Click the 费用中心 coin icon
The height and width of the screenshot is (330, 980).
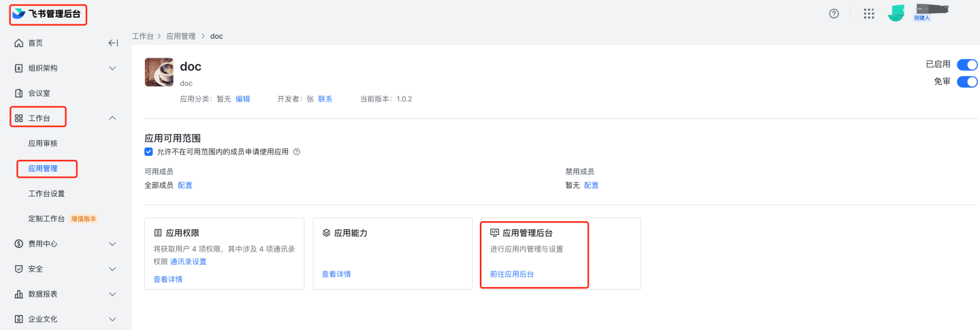click(x=19, y=244)
